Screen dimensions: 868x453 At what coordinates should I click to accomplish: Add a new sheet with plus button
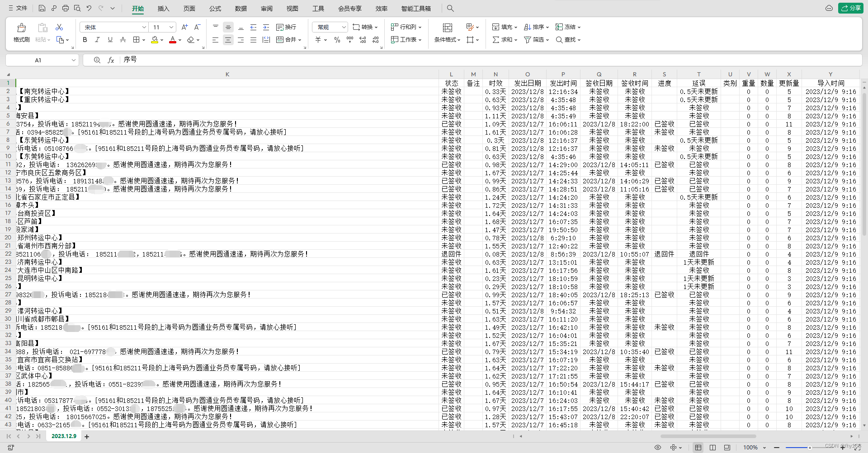(x=87, y=437)
